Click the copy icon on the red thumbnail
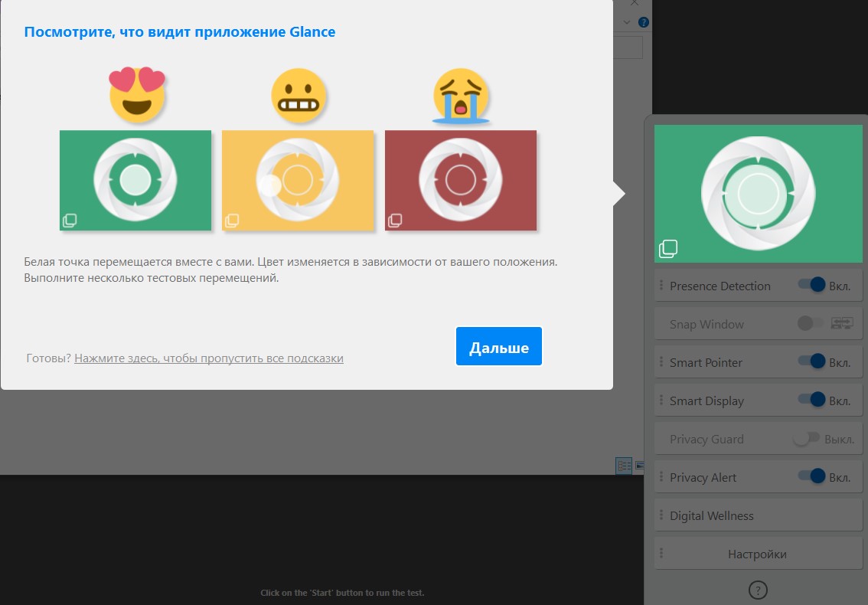This screenshot has height=605, width=868. pos(395,221)
